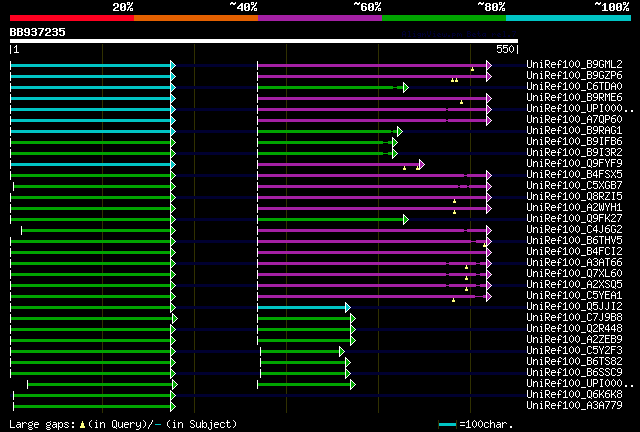Select the UniRef100_A3A779 label
The width and height of the screenshot is (640, 432).
point(574,406)
